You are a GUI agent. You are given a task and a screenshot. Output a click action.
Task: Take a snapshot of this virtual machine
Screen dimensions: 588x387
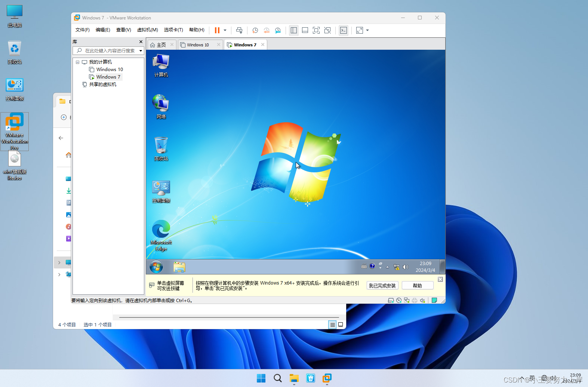(x=255, y=30)
